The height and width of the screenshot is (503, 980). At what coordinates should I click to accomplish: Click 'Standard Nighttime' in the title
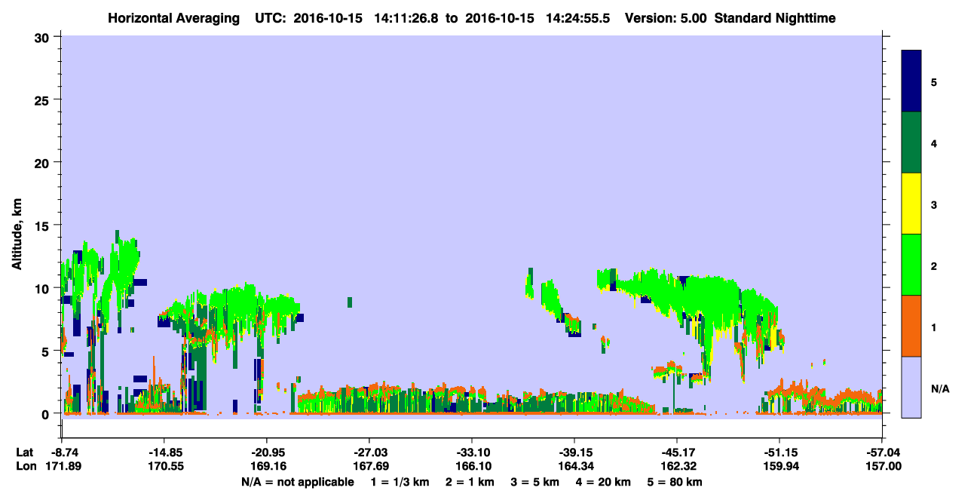tap(775, 18)
